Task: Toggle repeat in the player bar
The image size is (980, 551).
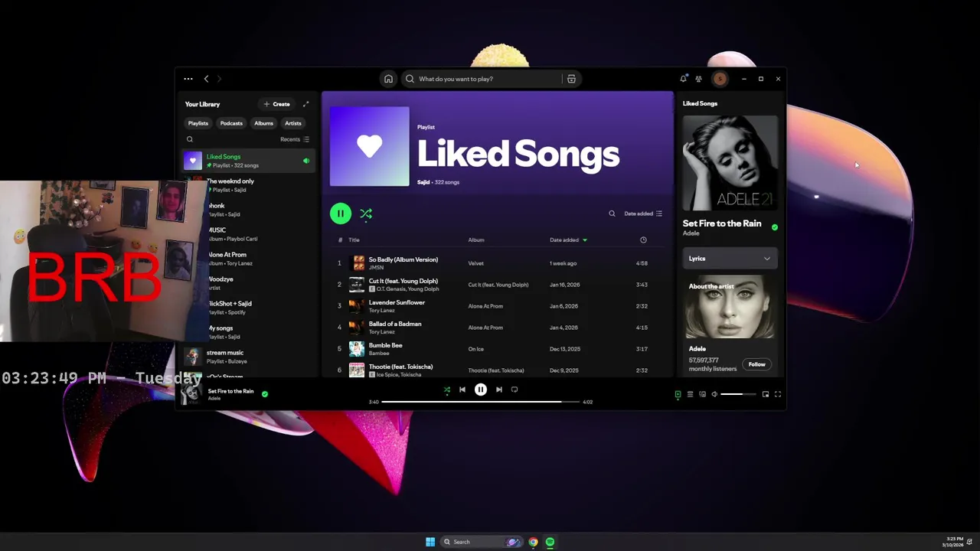Action: [x=514, y=390]
